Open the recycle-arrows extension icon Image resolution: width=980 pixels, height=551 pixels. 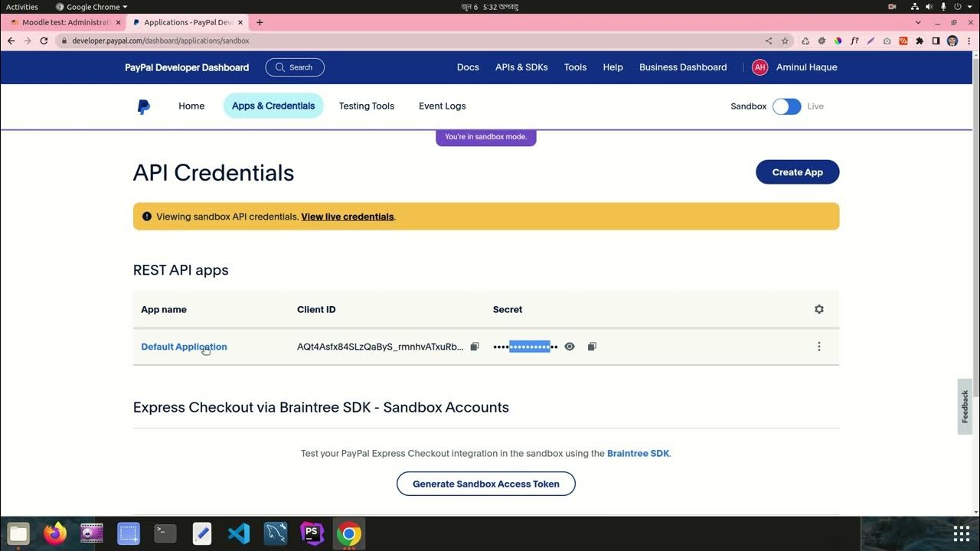(805, 41)
